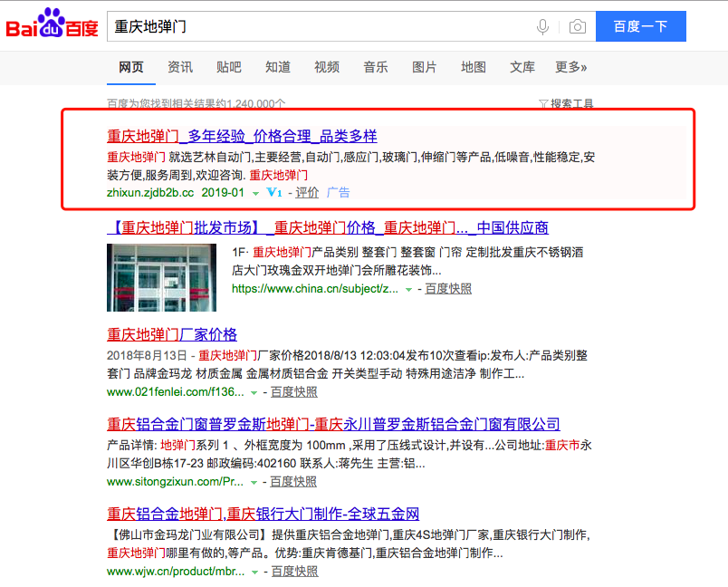This screenshot has width=728, height=587.
Task: Select the 网页 tab
Action: coord(131,67)
